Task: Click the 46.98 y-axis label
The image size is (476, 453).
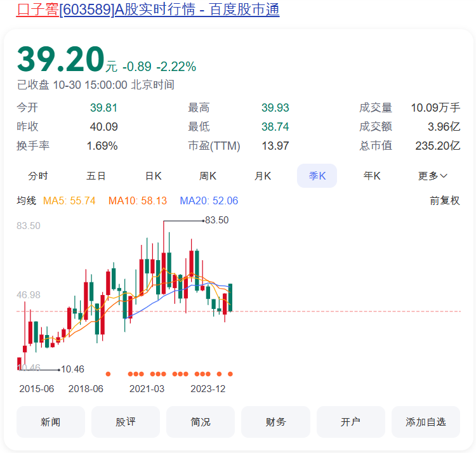Action: [x=28, y=294]
